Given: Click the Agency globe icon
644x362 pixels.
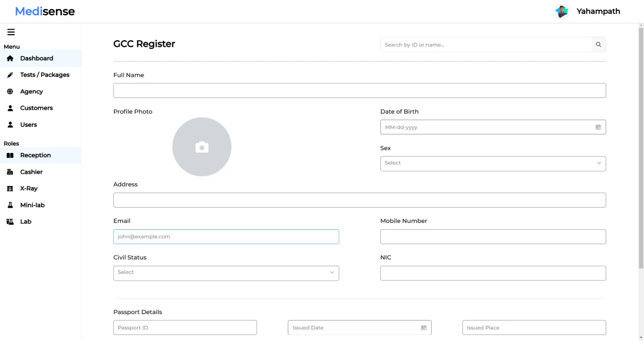Looking at the screenshot, I should coord(10,92).
